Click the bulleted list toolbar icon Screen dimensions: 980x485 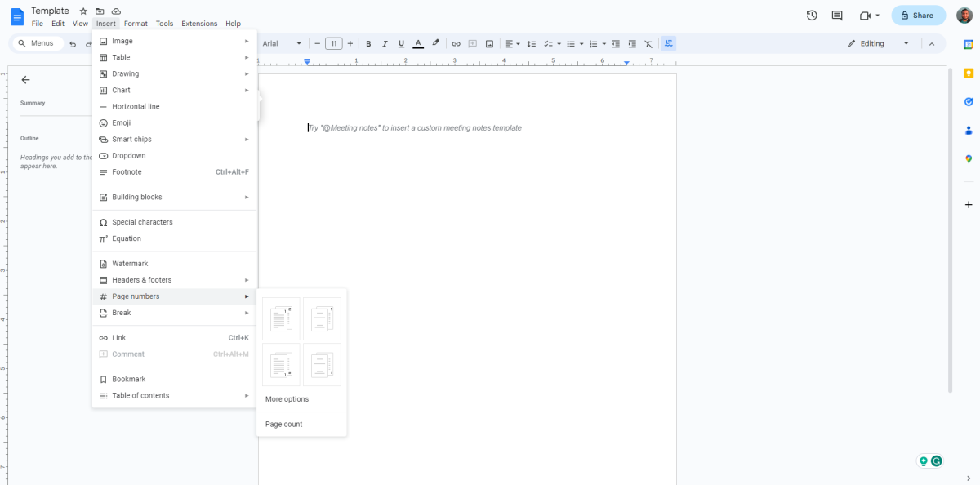(571, 43)
